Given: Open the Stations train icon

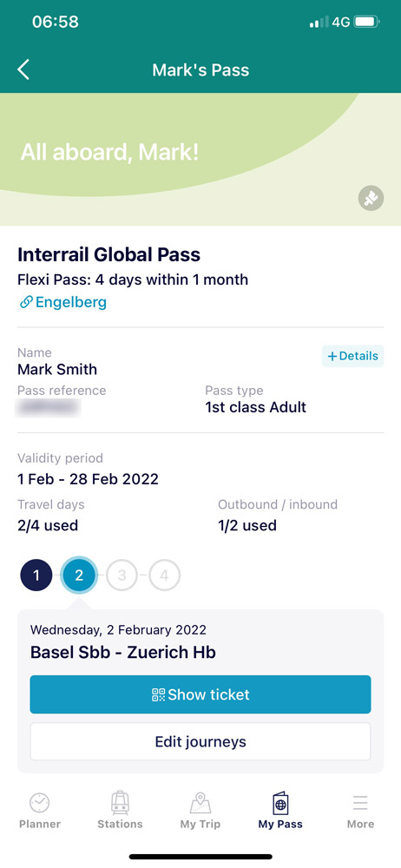Looking at the screenshot, I should coord(120,802).
